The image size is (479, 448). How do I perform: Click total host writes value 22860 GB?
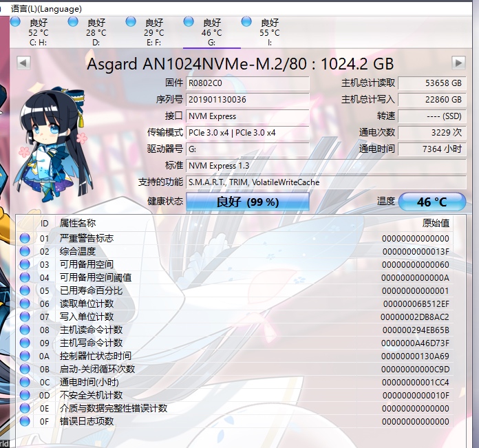tap(432, 100)
